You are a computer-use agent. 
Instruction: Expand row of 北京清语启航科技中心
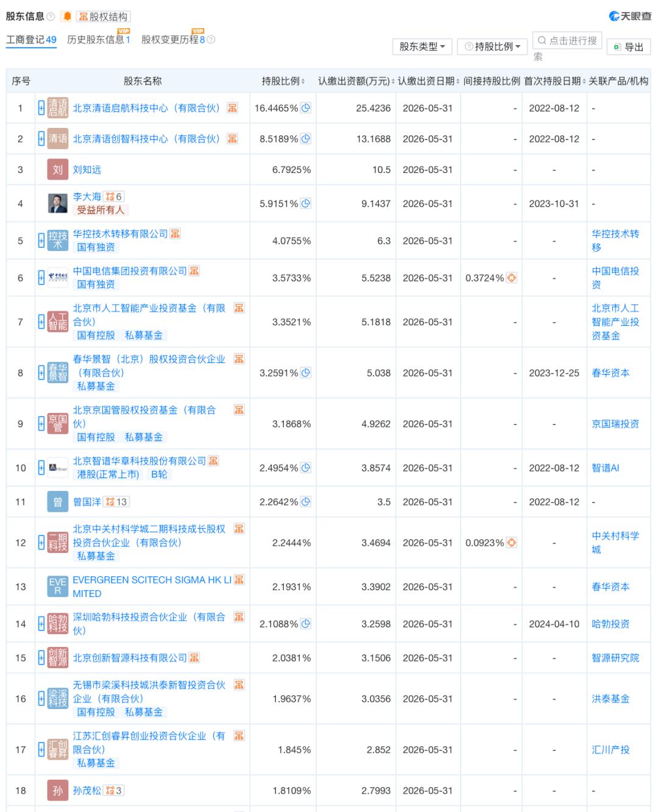(x=41, y=108)
